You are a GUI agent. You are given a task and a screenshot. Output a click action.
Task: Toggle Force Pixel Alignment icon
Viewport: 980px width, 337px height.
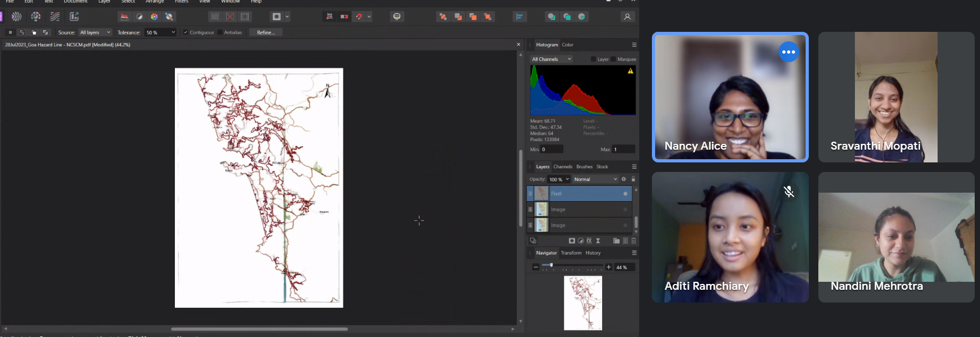pos(329,17)
